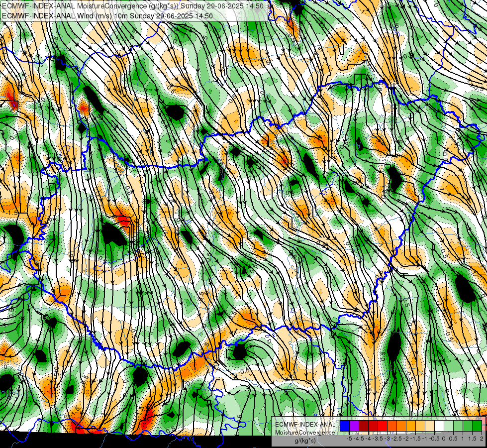This screenshot has height=448, width=487.
Task: Click the darkest green legend swatch
Action: click(x=477, y=426)
